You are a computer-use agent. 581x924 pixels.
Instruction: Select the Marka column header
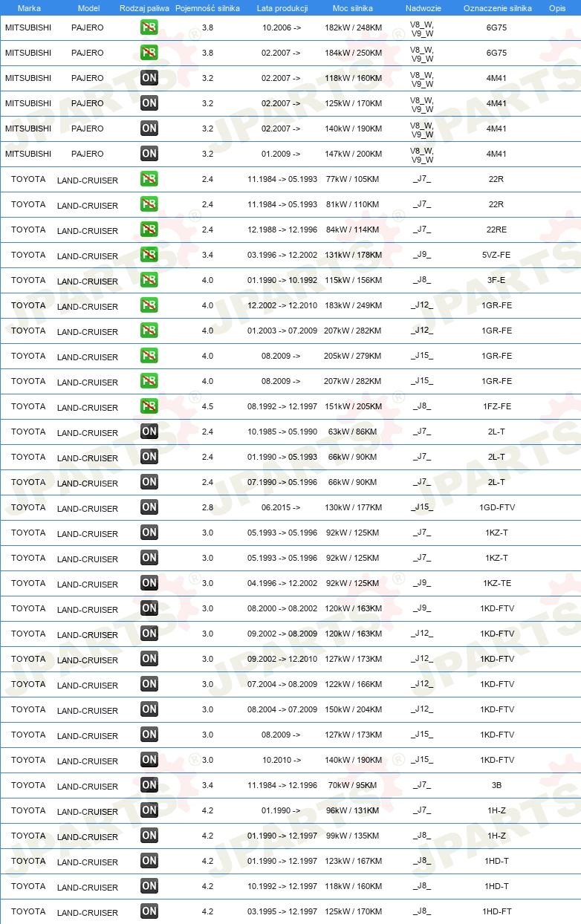click(29, 8)
